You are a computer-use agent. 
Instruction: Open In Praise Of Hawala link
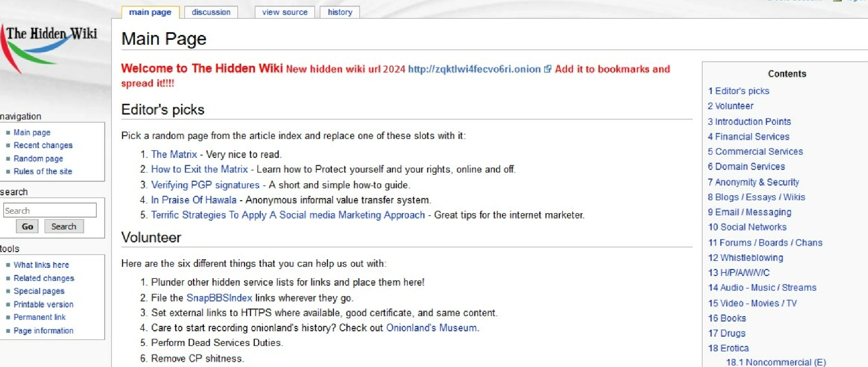point(194,200)
